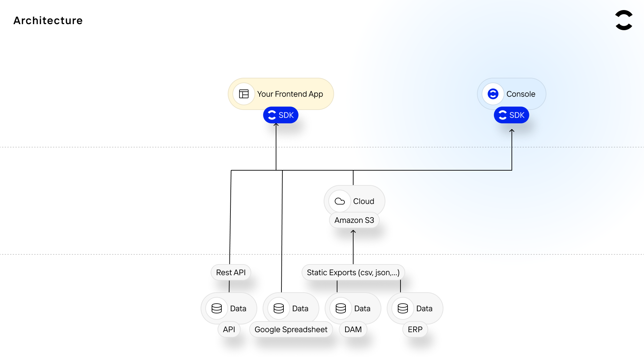Click the Data icon for Google Spreadsheet
This screenshot has height=362, width=644.
[278, 308]
